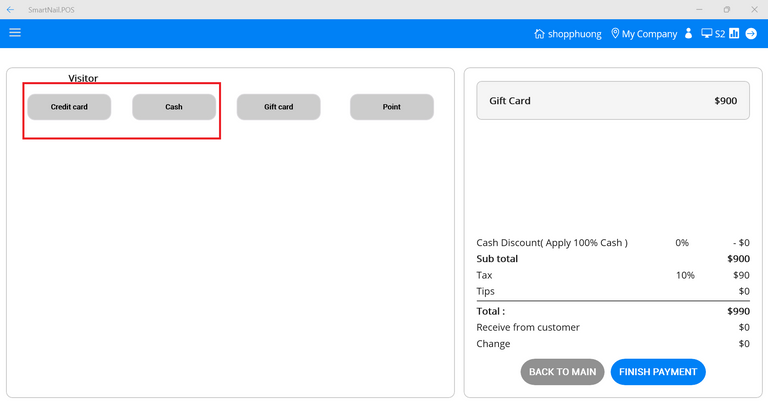Open the hamburger menu
This screenshot has height=402, width=768.
click(15, 33)
